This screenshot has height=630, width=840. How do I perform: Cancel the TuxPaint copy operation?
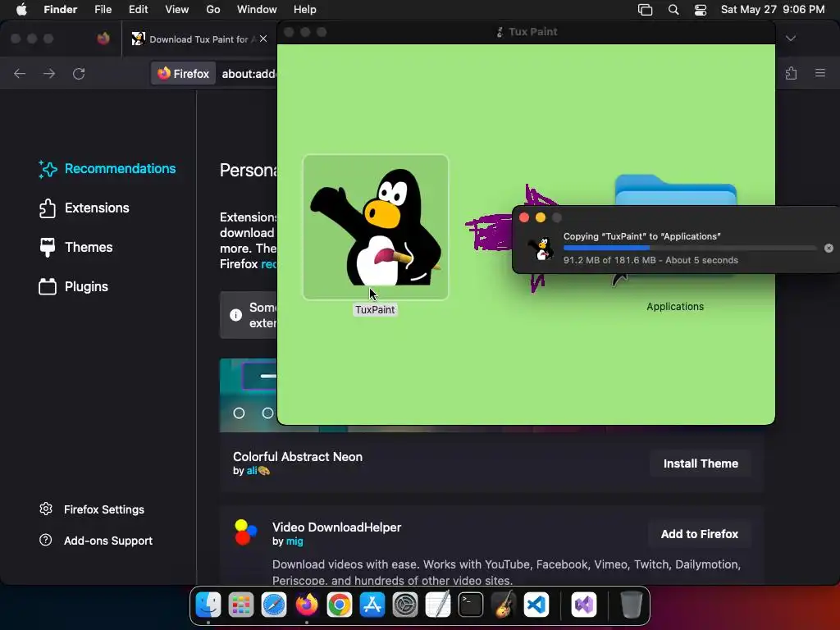tap(829, 248)
